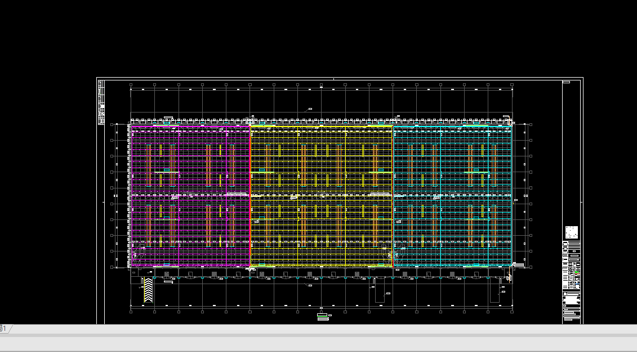Click the revision table at sheet's top-left corner
Viewport: 637px width, 364px height.
coord(101,102)
